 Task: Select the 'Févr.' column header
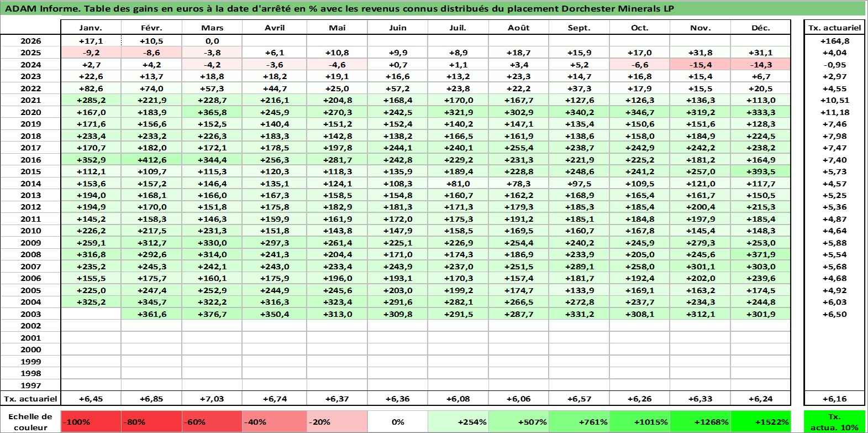click(151, 28)
